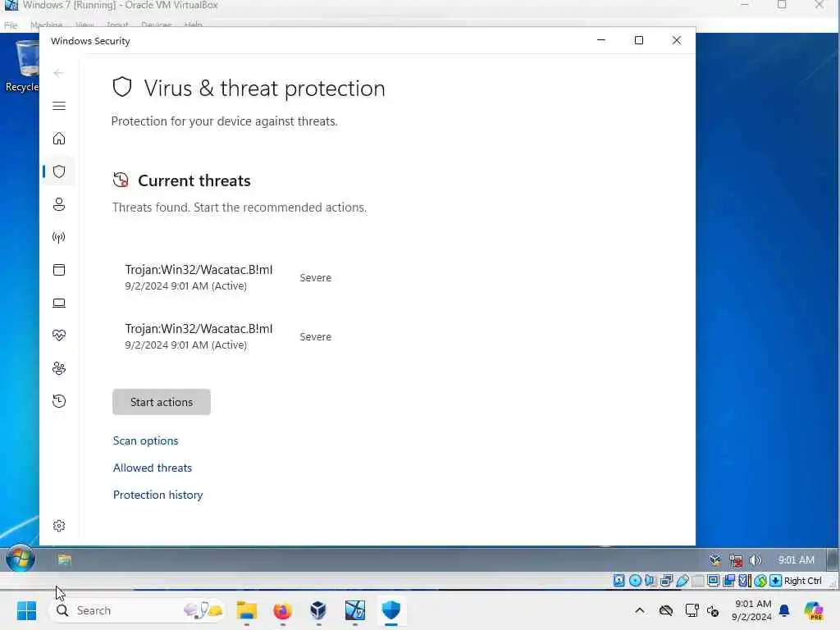Open Account protection in the sidebar
Image resolution: width=840 pixels, height=630 pixels.
point(59,204)
